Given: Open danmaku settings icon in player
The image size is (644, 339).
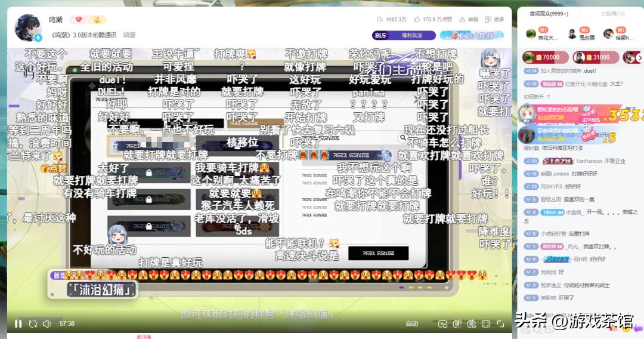Looking at the screenshot, I should click(x=472, y=324).
